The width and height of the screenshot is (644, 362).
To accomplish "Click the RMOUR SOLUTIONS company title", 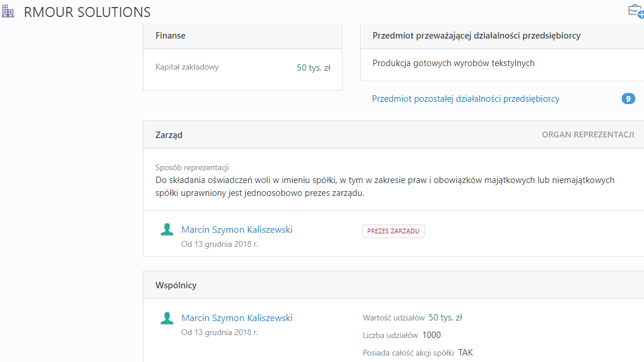I will (87, 12).
